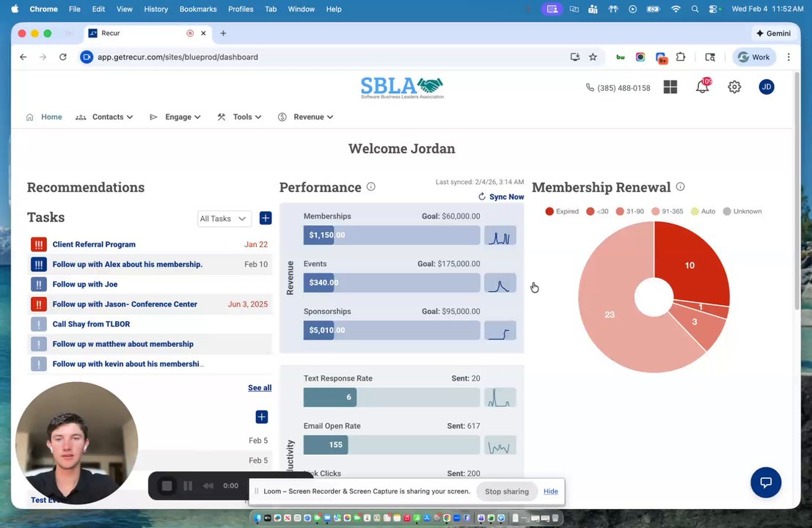Click the red pie slice labeled 10

click(x=690, y=265)
